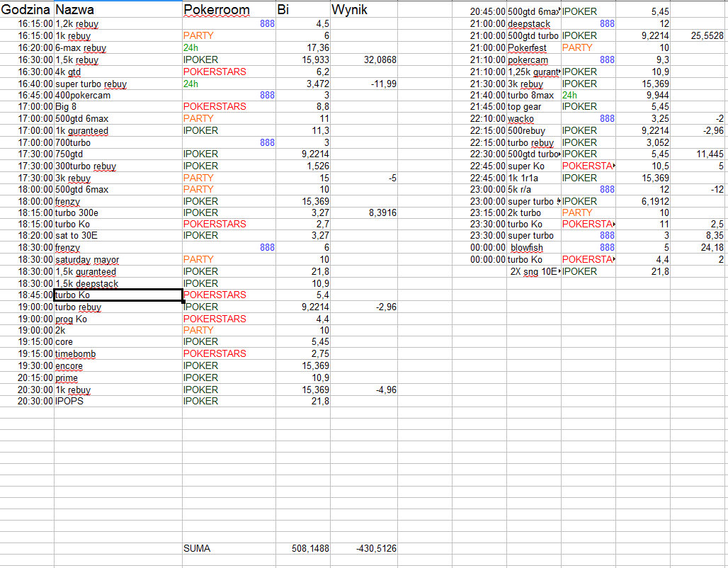Click the 20:45:00 time cell
728x568 pixels.
click(x=479, y=11)
